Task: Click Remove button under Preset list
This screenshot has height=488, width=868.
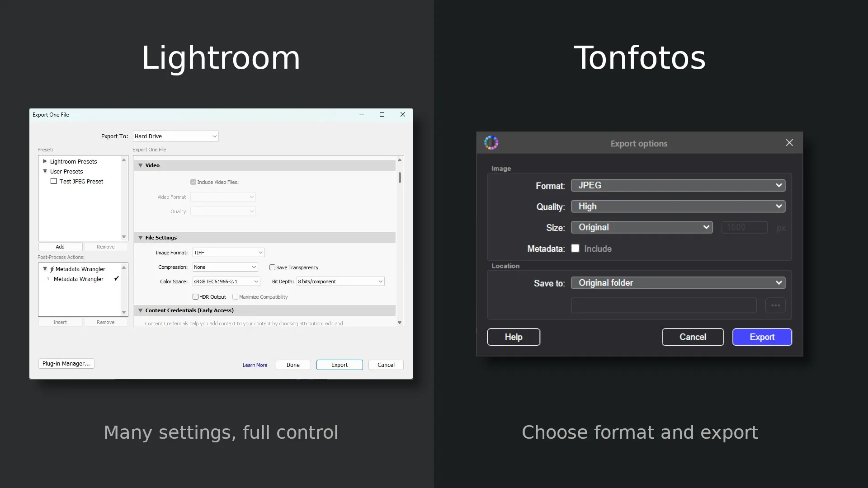Action: [106, 247]
